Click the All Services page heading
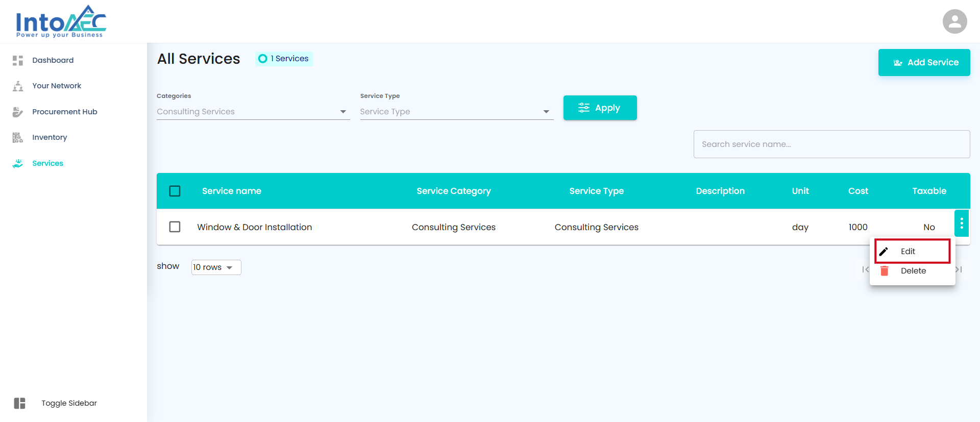This screenshot has height=422, width=980. click(199, 59)
